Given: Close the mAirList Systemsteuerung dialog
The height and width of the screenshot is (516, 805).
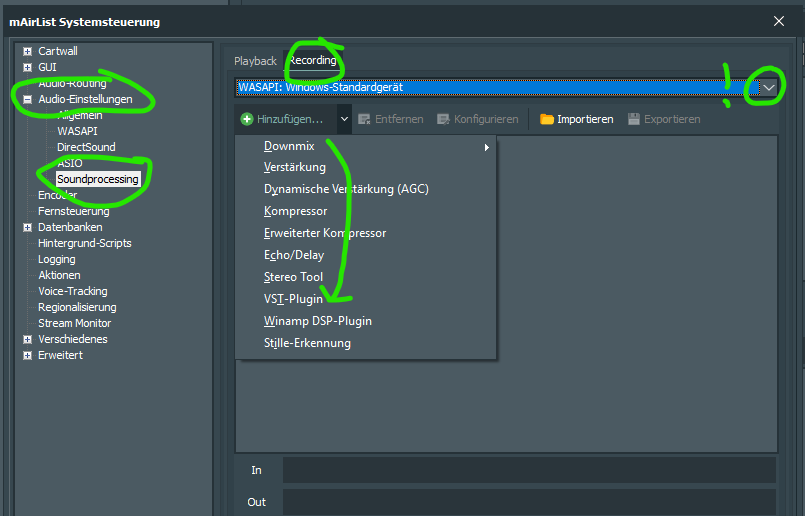Looking at the screenshot, I should (779, 21).
